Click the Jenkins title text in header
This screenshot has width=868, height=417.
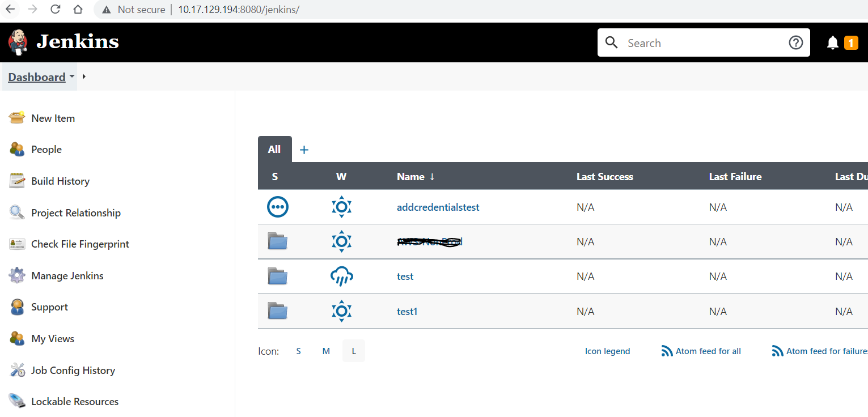pos(78,42)
